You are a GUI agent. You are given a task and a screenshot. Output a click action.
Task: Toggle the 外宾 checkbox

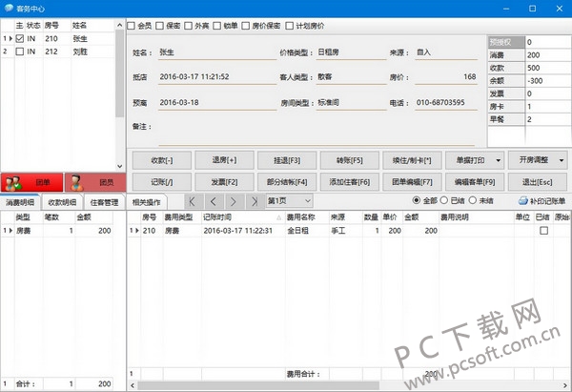(x=188, y=26)
